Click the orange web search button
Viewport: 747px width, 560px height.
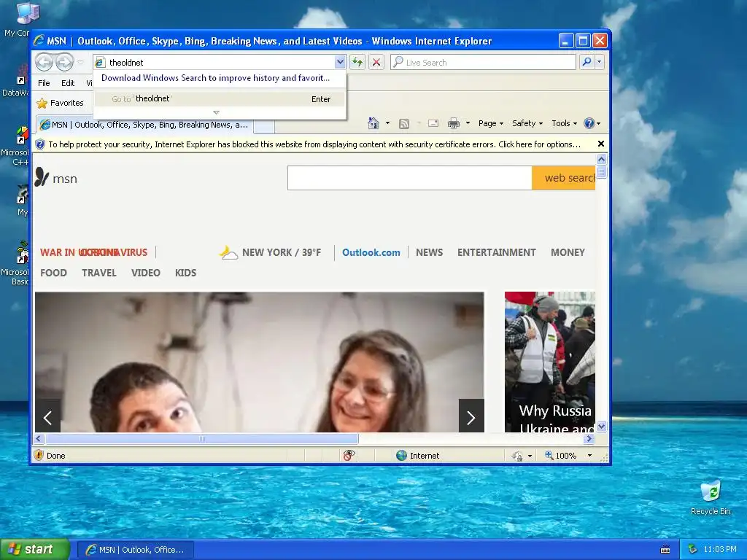point(564,178)
